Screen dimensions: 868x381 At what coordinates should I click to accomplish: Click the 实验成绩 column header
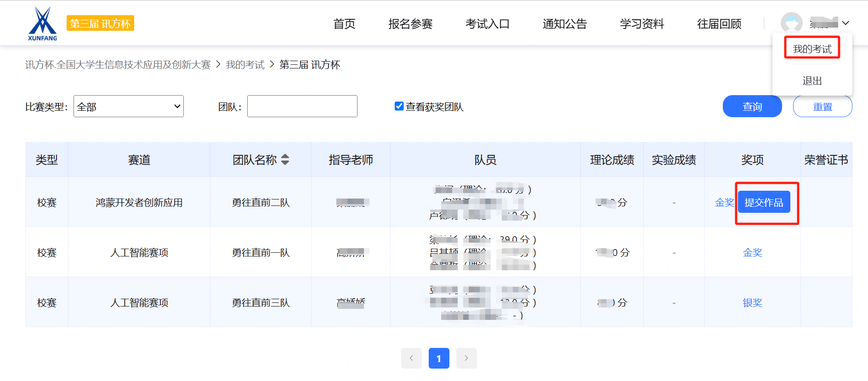674,159
